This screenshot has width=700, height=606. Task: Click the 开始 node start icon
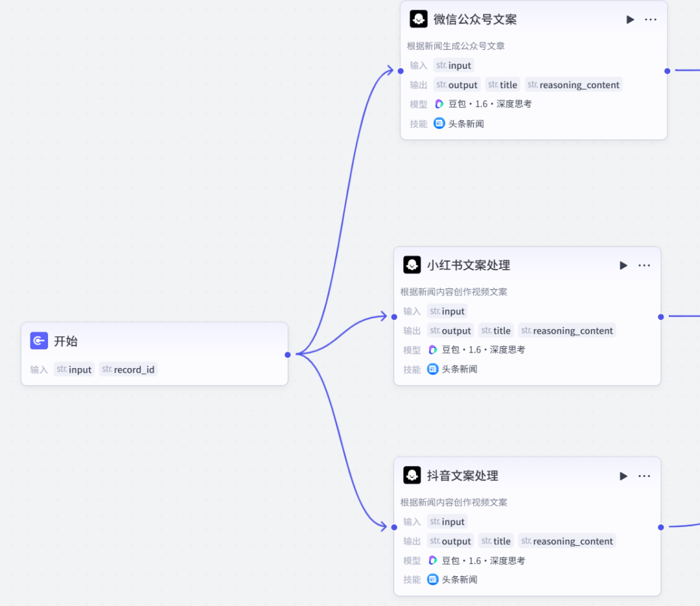pos(38,340)
